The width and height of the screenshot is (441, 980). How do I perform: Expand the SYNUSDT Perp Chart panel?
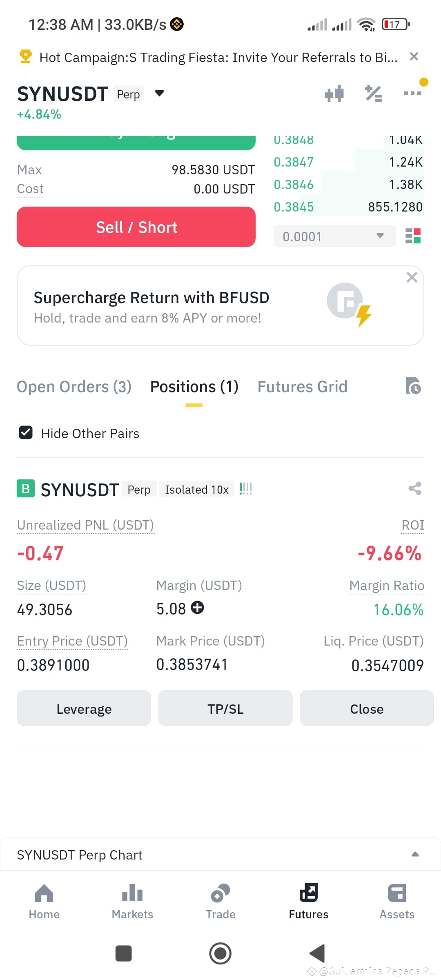click(x=415, y=854)
